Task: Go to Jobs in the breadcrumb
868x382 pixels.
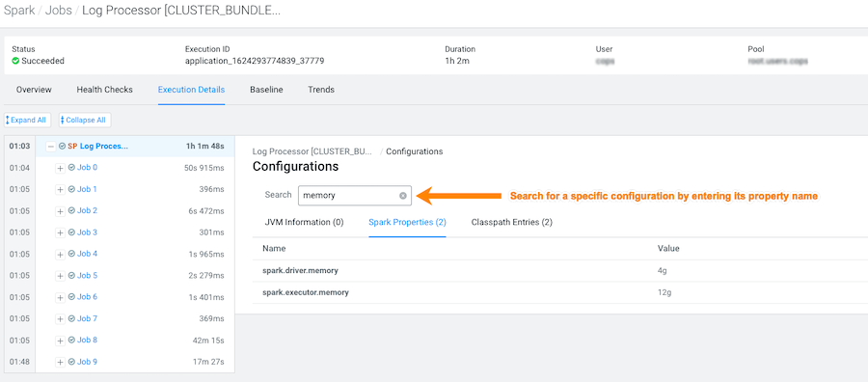Action: click(58, 11)
